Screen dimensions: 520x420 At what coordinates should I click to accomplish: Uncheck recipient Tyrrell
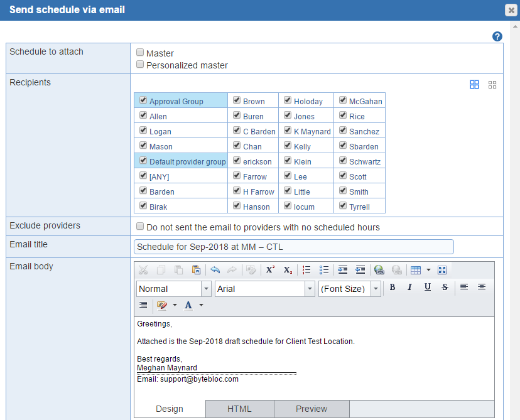pyautogui.click(x=343, y=205)
